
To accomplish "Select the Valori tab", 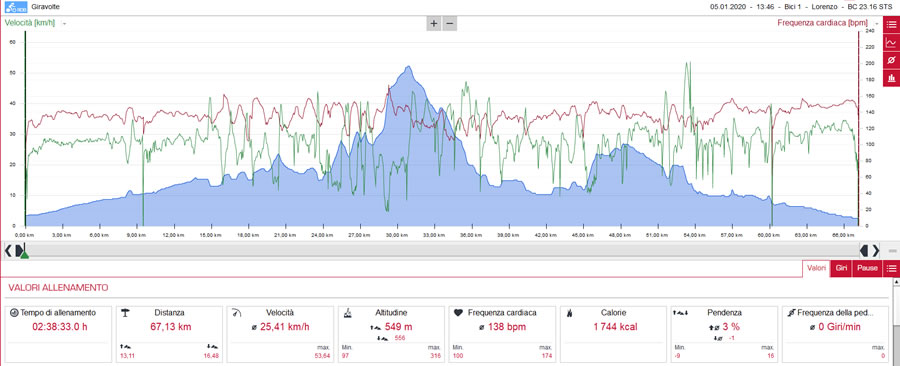I will 816,268.
